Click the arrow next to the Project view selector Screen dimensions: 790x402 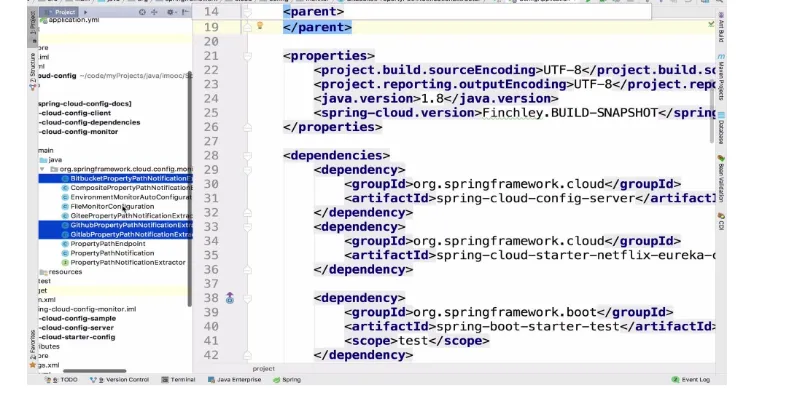(x=85, y=12)
